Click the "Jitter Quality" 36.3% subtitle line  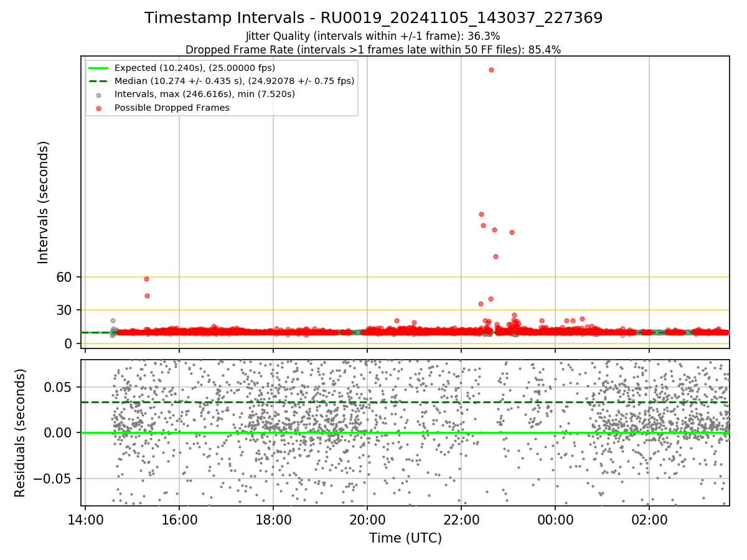tap(373, 36)
